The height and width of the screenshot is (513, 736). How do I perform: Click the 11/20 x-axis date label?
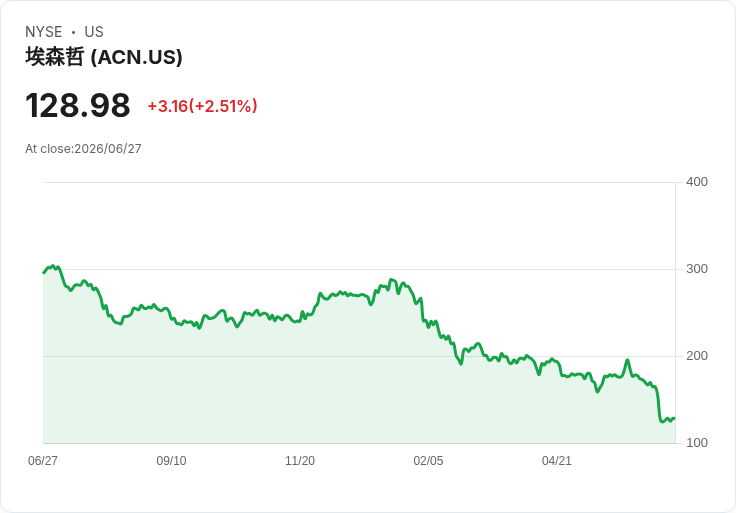(x=300, y=461)
